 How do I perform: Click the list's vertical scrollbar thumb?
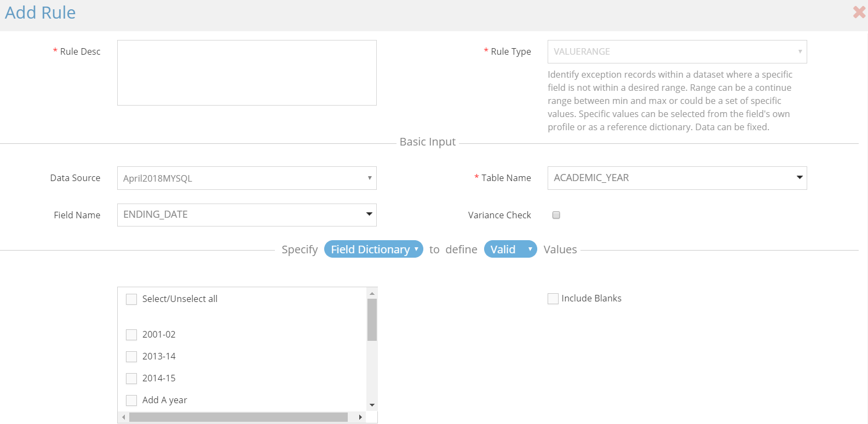point(372,320)
